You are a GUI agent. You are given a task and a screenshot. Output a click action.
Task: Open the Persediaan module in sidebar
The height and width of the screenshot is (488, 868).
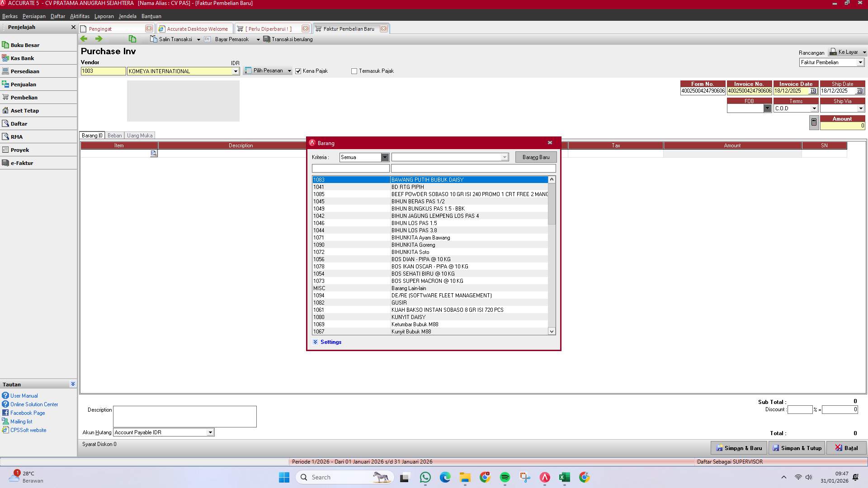25,71
